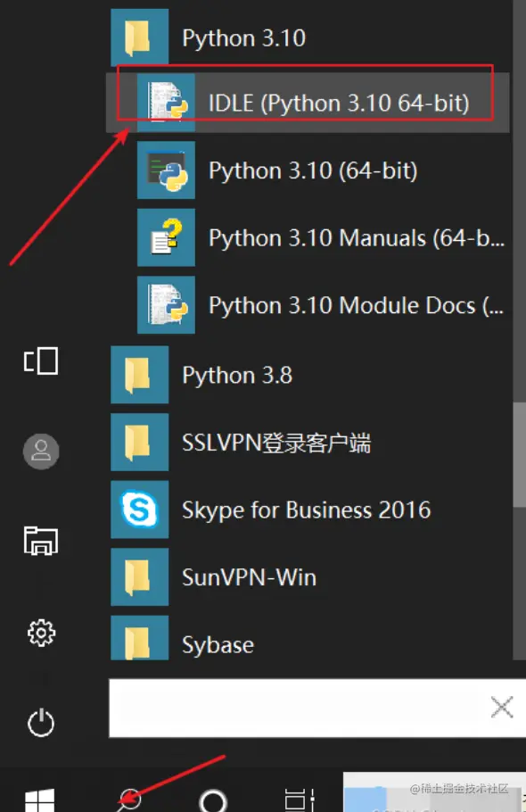Clear search box with X button
This screenshot has width=526, height=812.
coord(502,708)
